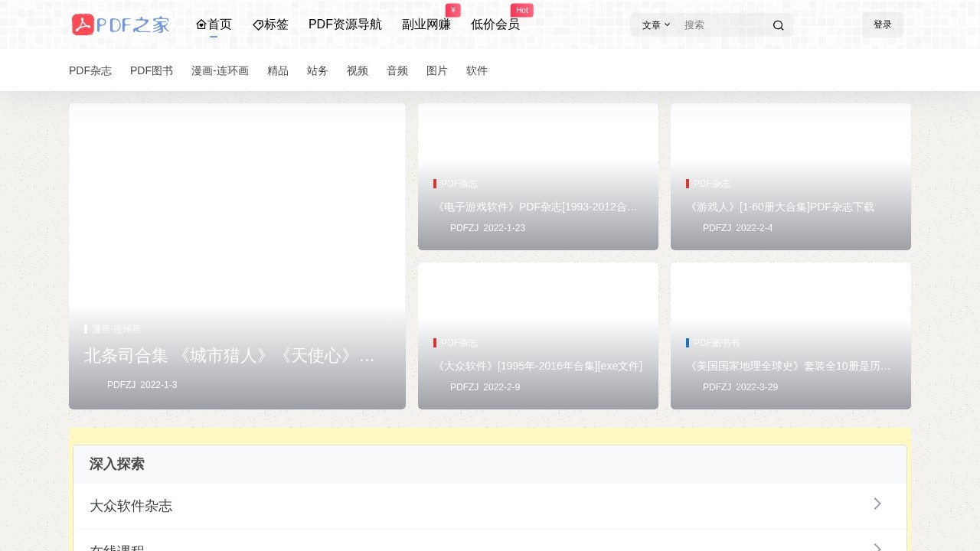Click the 《美国国家地理全球史》 card thumbnail

click(x=790, y=298)
